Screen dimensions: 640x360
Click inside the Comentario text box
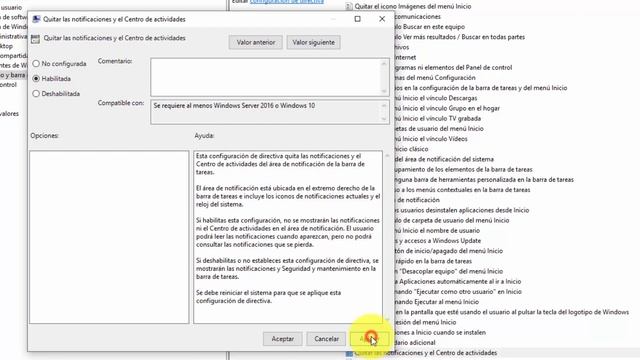click(265, 77)
